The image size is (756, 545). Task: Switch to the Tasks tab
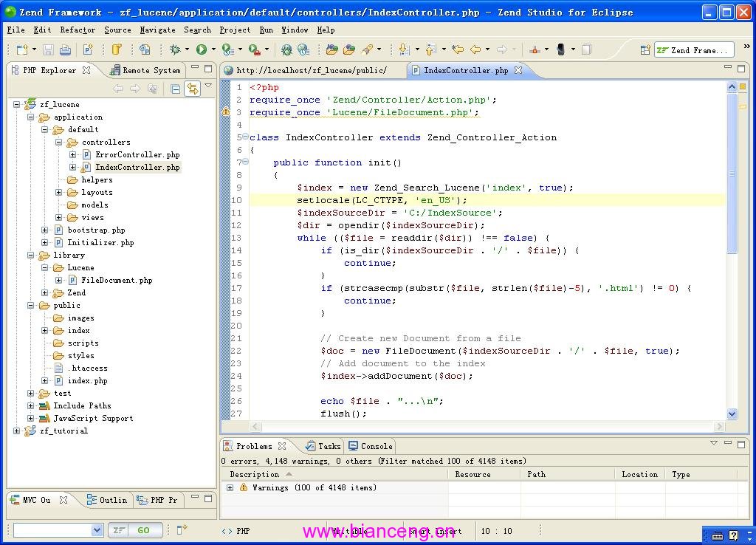pyautogui.click(x=323, y=446)
